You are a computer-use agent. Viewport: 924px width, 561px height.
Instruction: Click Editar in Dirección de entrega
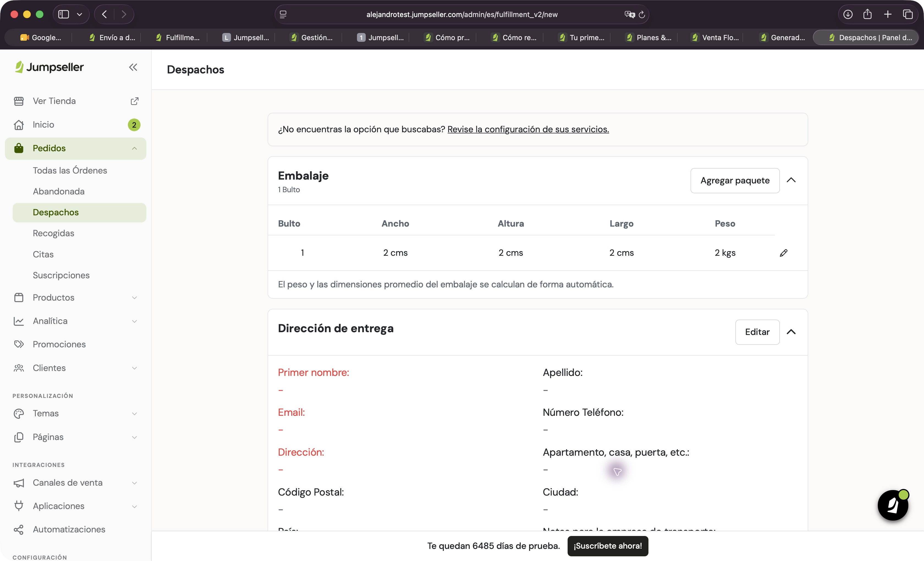pyautogui.click(x=757, y=332)
